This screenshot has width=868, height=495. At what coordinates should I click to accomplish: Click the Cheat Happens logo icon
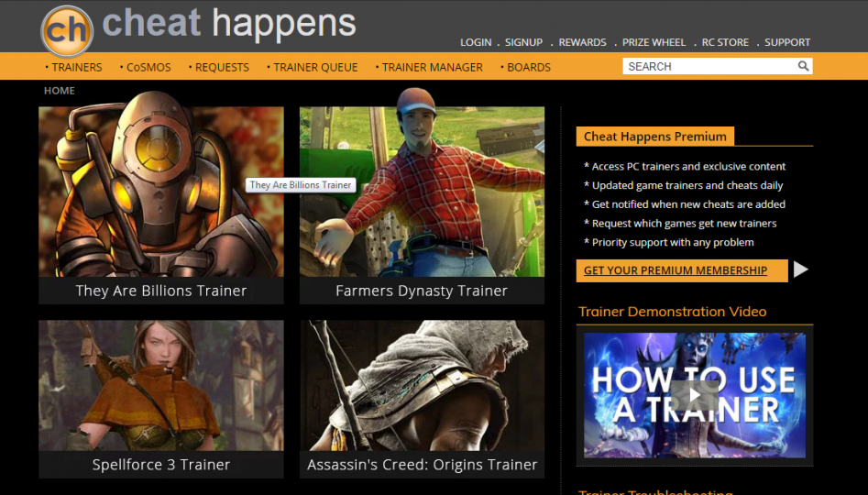[x=68, y=30]
